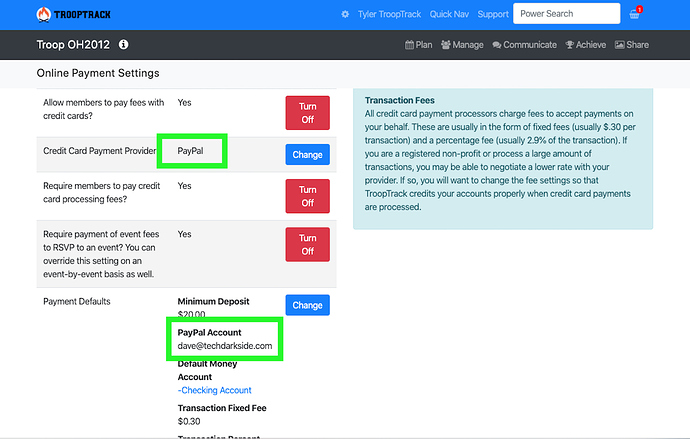Open the Achieve menu

pos(586,45)
